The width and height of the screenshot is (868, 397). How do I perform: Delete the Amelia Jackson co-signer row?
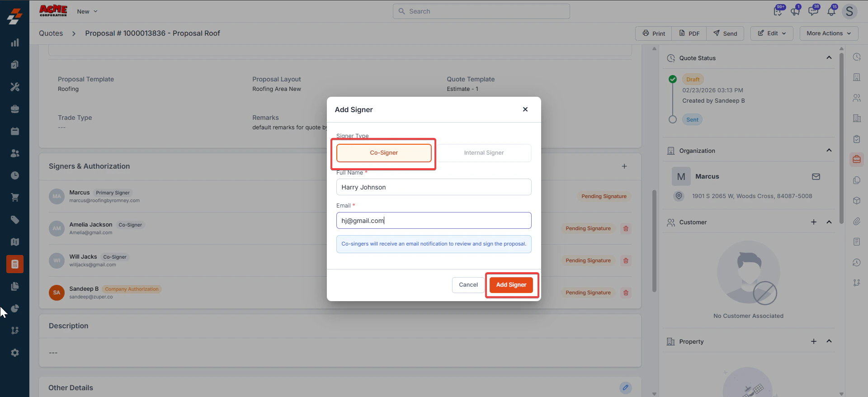click(626, 228)
